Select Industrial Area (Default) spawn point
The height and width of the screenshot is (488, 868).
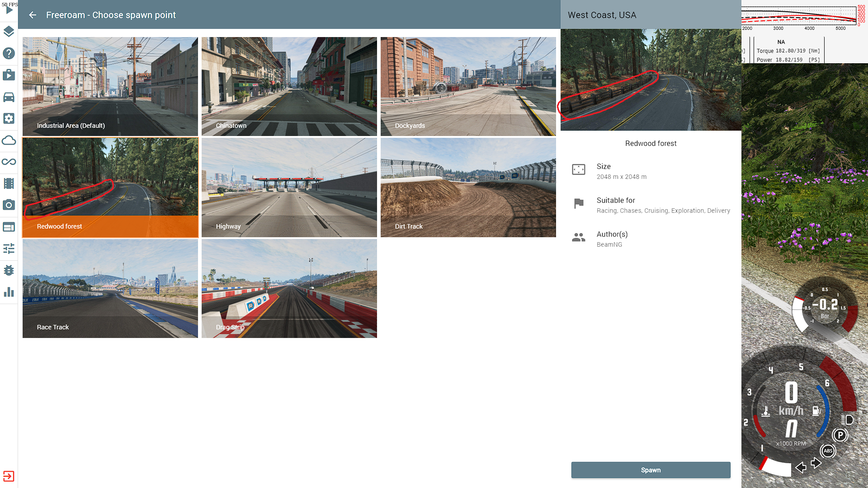[110, 87]
